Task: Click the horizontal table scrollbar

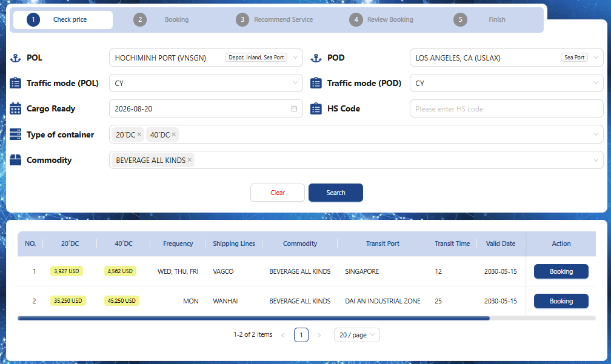Action: [253, 319]
